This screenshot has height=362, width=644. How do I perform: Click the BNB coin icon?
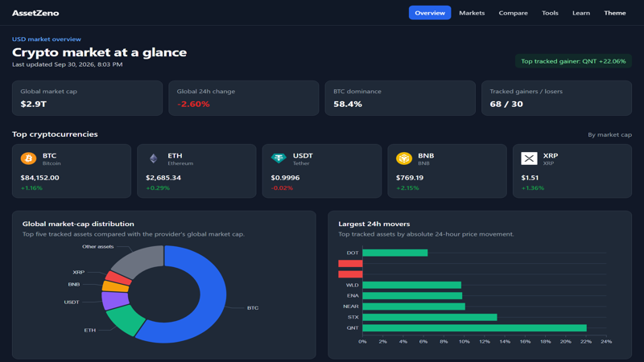404,158
